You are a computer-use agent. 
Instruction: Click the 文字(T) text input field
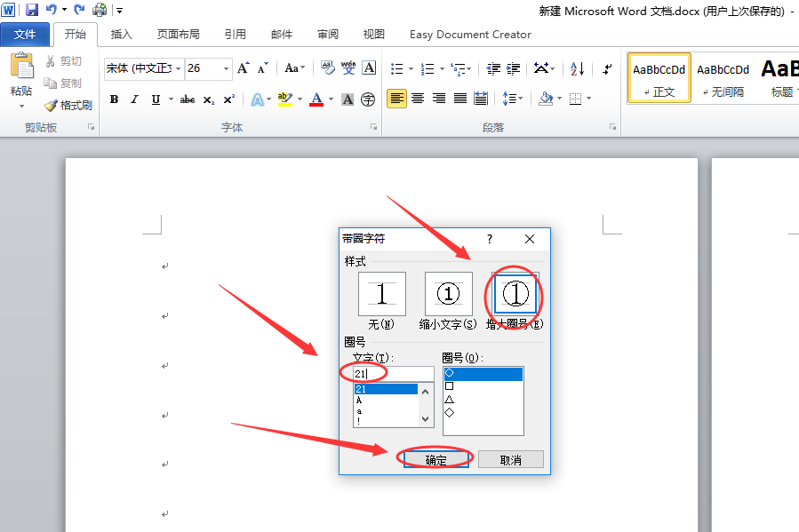tap(394, 374)
